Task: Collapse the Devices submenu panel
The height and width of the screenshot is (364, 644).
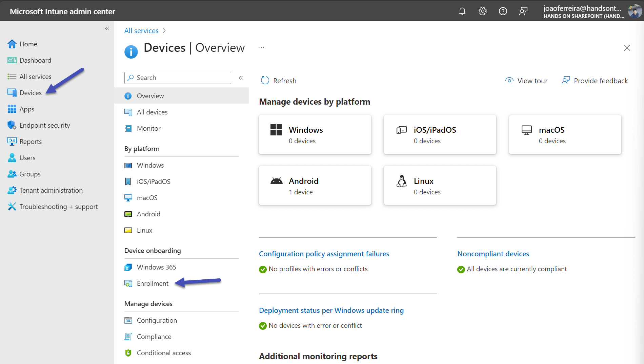Action: [241, 78]
